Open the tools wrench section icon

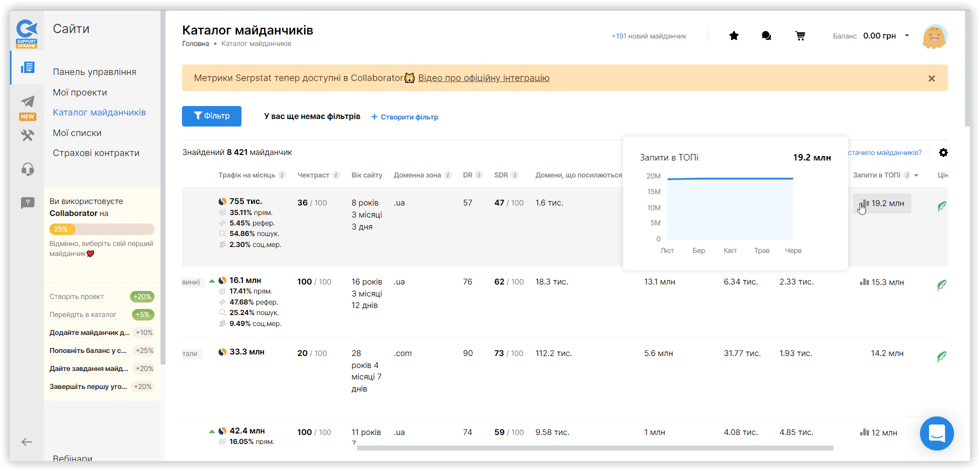[x=27, y=135]
